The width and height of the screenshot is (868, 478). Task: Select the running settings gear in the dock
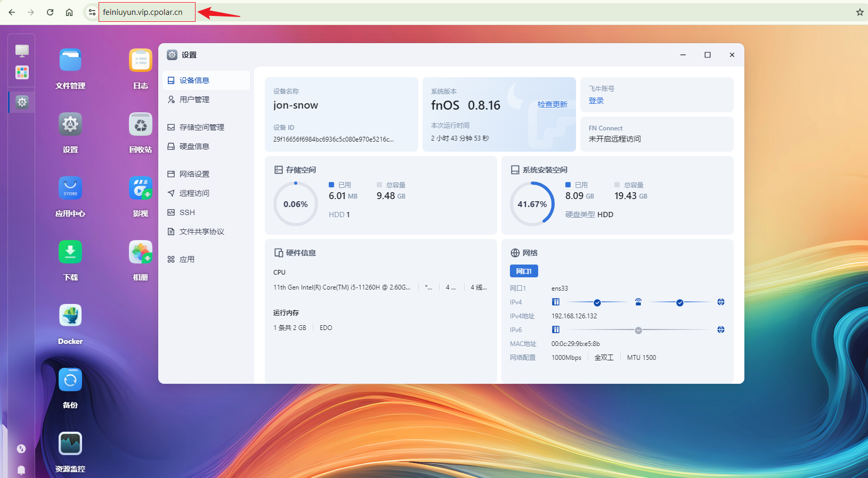pos(22,102)
